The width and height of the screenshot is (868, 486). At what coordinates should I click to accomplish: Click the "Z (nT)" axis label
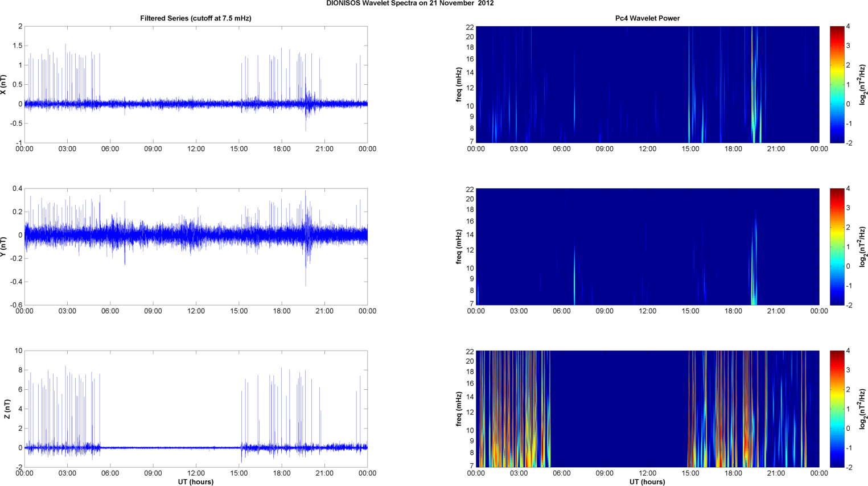point(7,409)
